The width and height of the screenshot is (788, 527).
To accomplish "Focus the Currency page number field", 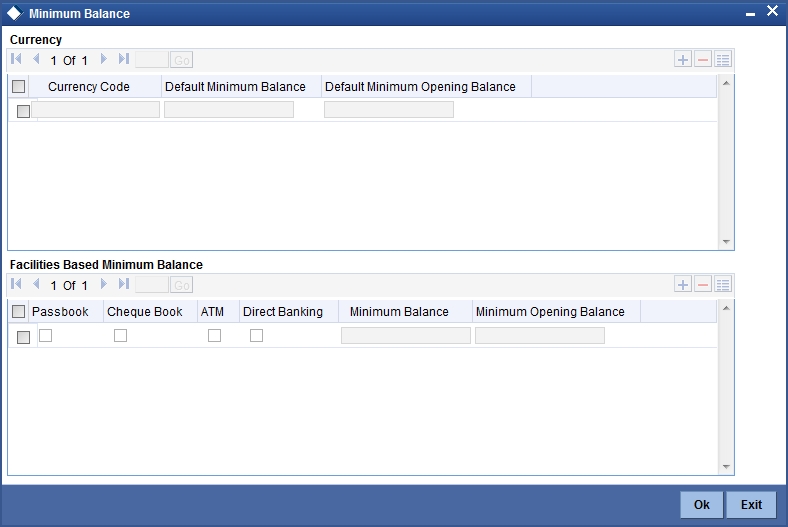I will coord(152,60).
